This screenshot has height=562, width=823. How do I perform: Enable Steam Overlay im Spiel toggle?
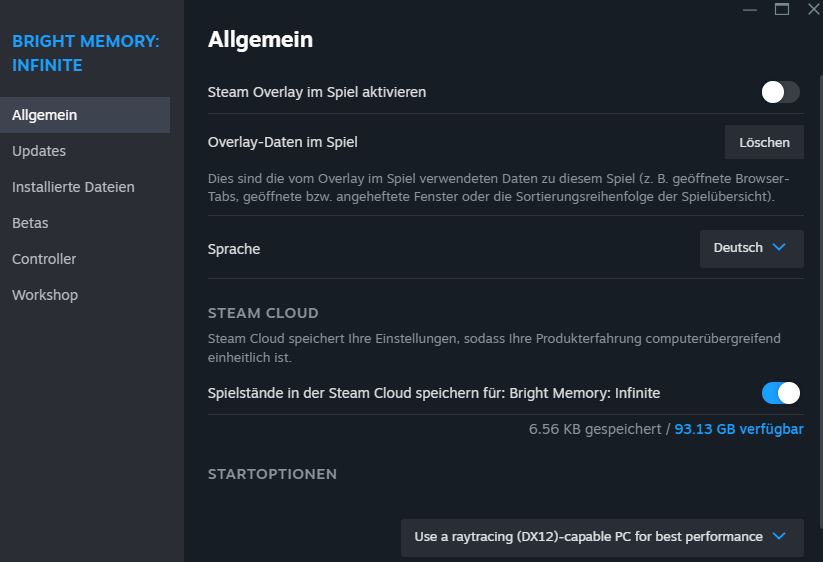coord(780,92)
